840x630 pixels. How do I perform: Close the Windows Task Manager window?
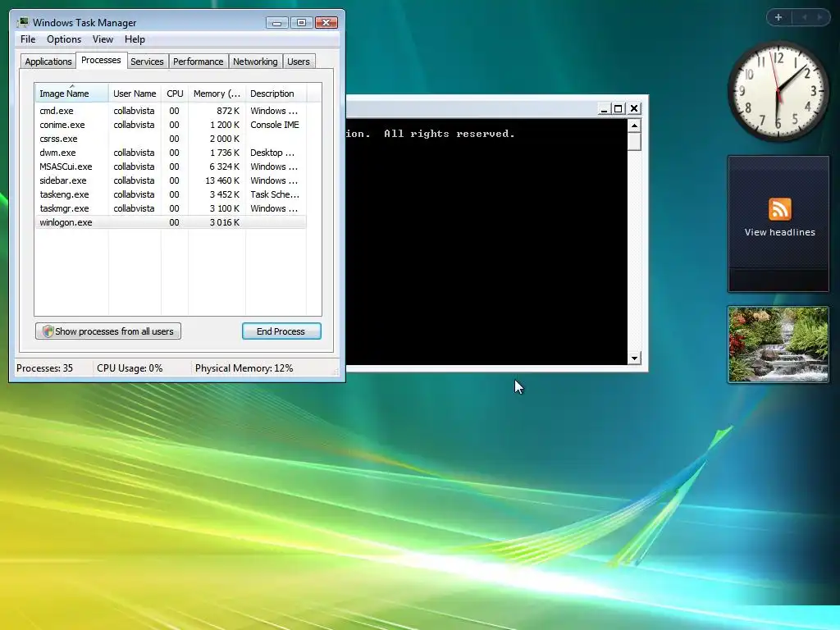326,22
